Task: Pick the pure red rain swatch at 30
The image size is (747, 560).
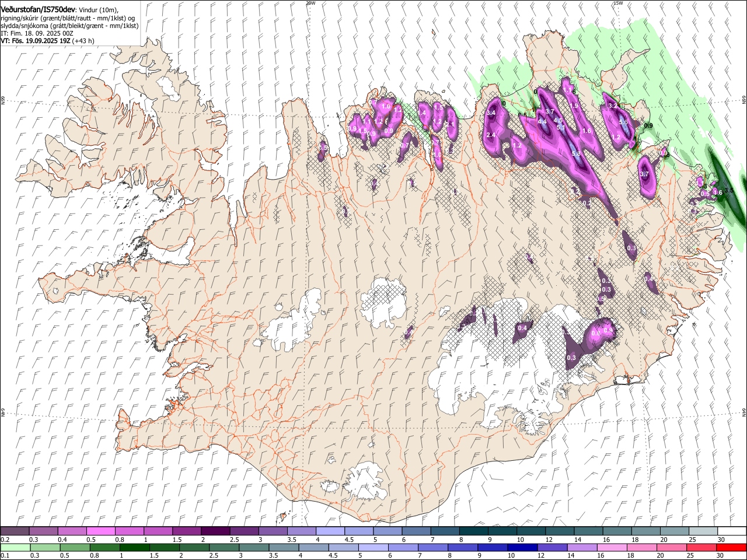Action: 731,548
